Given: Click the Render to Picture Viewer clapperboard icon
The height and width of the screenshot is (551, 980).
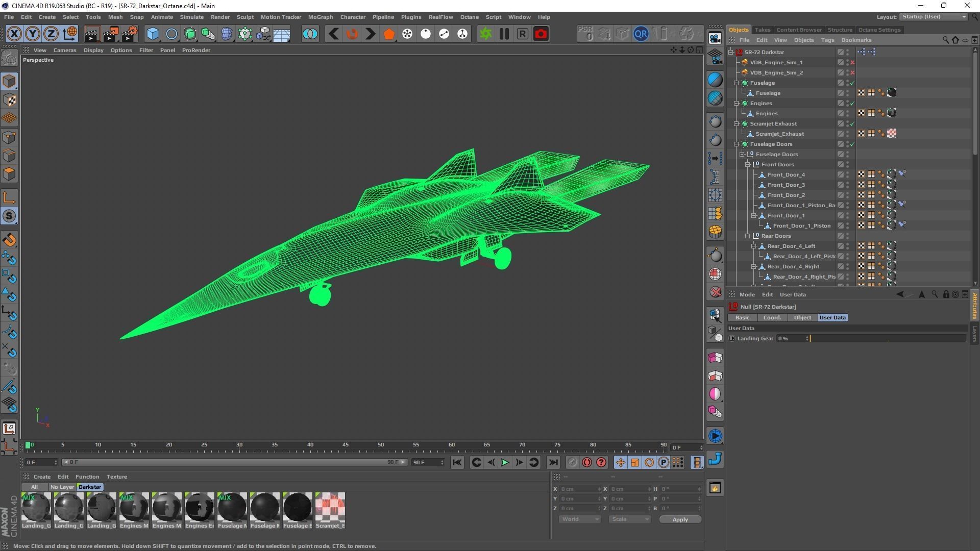Looking at the screenshot, I should (x=110, y=34).
